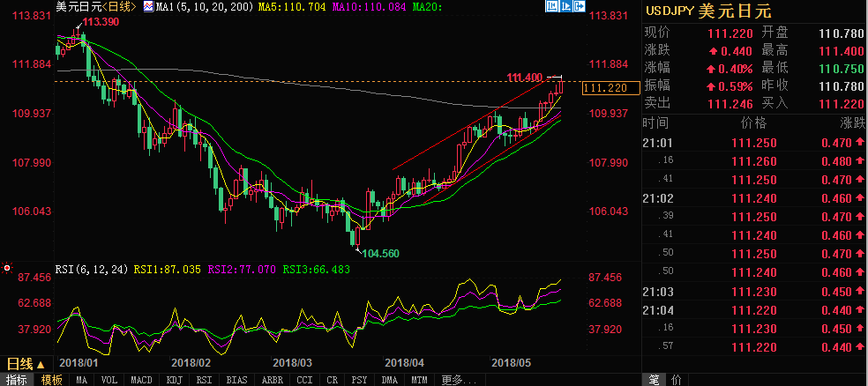Select the CR indicator tab
868x386 pixels.
click(333, 380)
